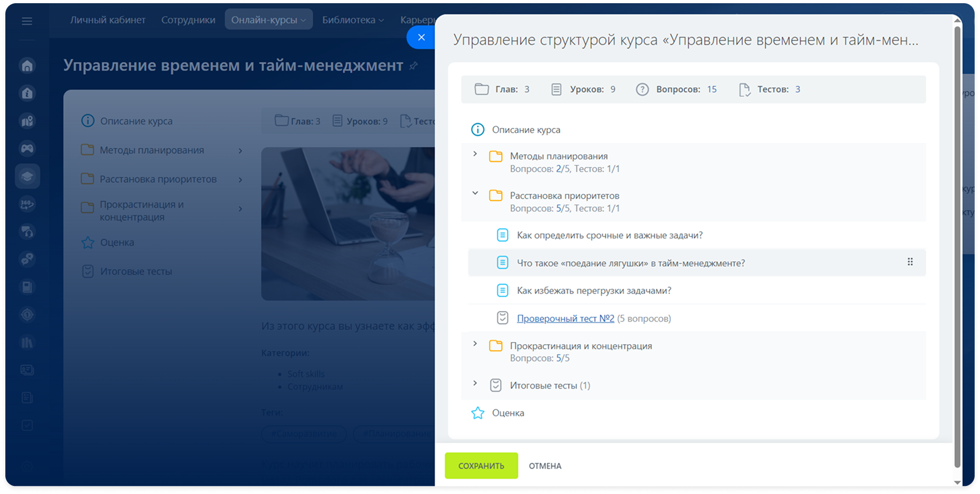Click the info icon for Описание курса
980x494 pixels.
coord(477,130)
